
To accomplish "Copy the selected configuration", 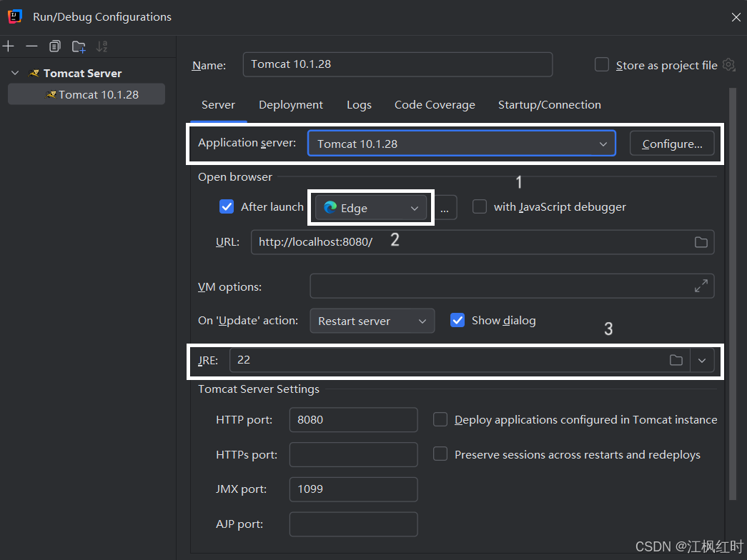I will [x=55, y=46].
